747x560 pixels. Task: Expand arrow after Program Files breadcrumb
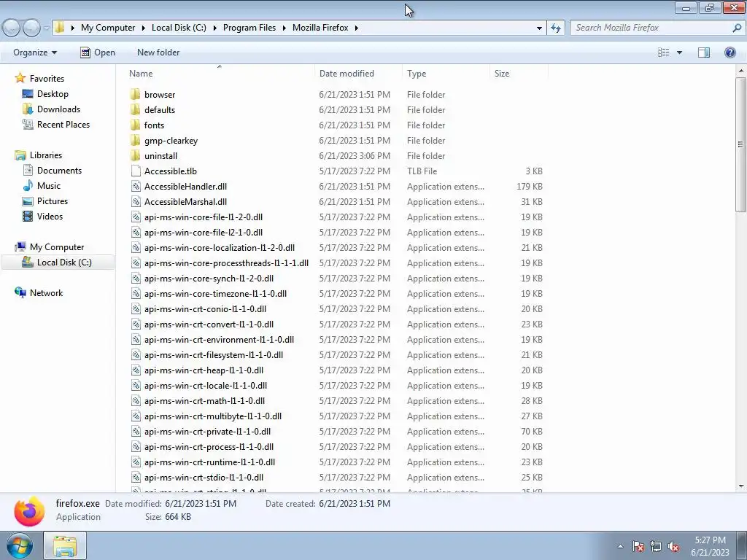coord(284,28)
